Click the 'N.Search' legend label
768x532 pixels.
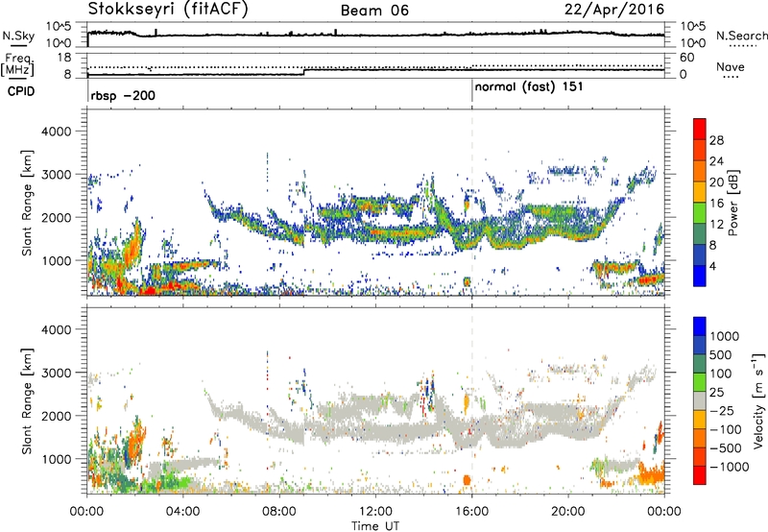(741, 36)
